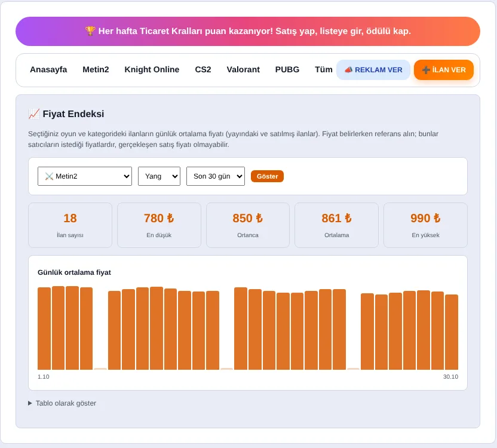This screenshot has width=497, height=448.
Task: Click the last bar dated 30.10
Action: coord(452,332)
